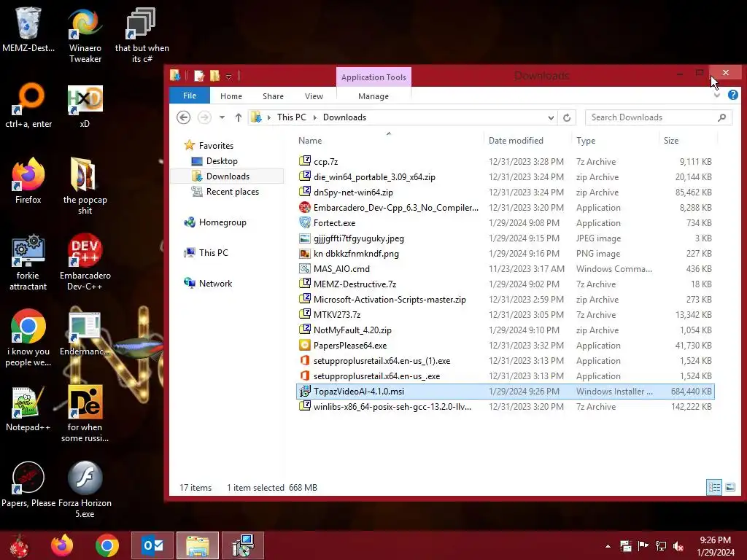
Task: Open 'the popcap shit' folder icon
Action: pos(85,186)
